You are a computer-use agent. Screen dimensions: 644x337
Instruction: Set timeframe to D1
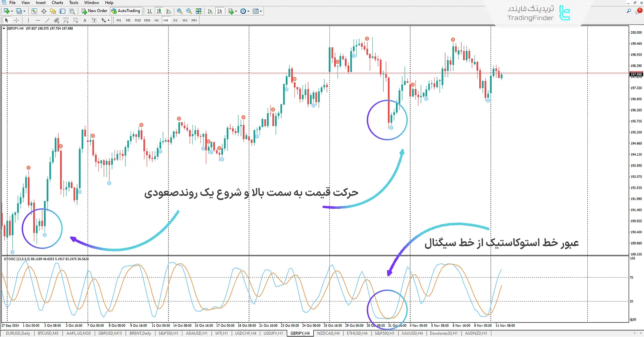coord(176,20)
